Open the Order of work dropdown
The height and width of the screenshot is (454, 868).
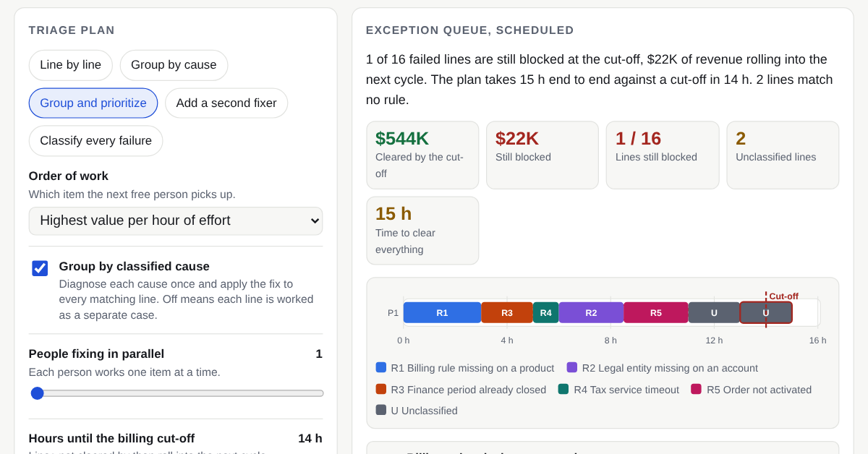coord(176,220)
